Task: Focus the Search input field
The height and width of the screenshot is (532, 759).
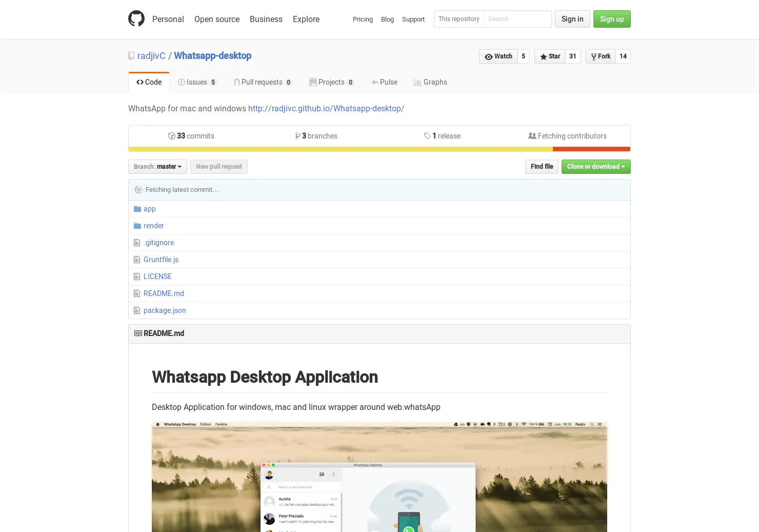Action: pos(517,19)
